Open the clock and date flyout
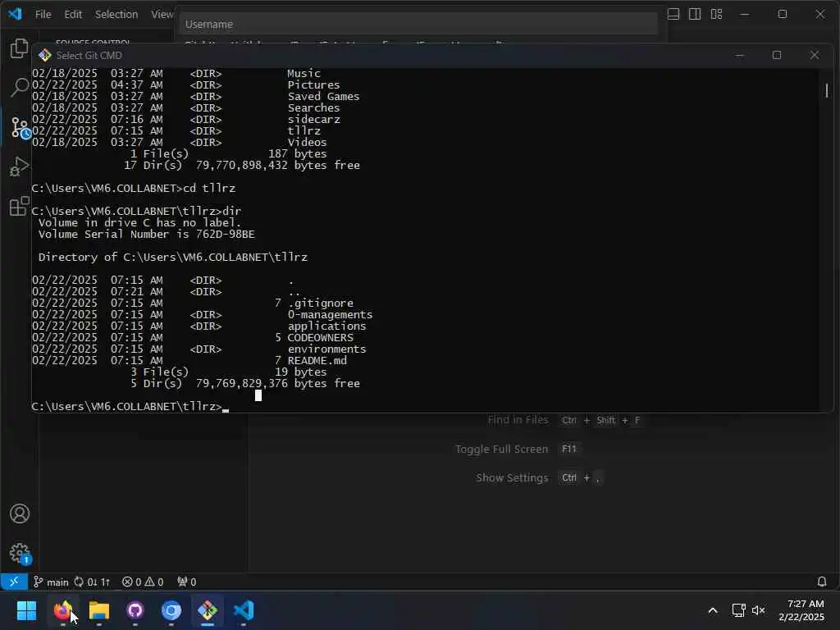This screenshot has width=840, height=630. coord(801,610)
